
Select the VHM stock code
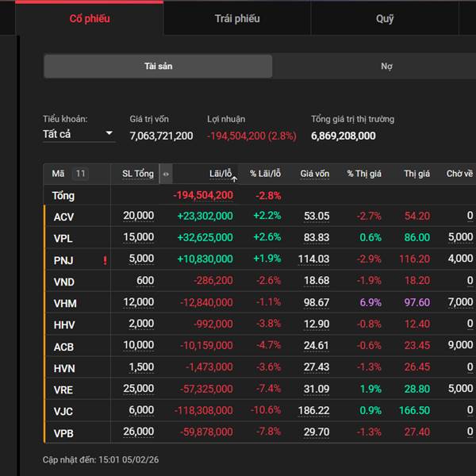pos(65,302)
